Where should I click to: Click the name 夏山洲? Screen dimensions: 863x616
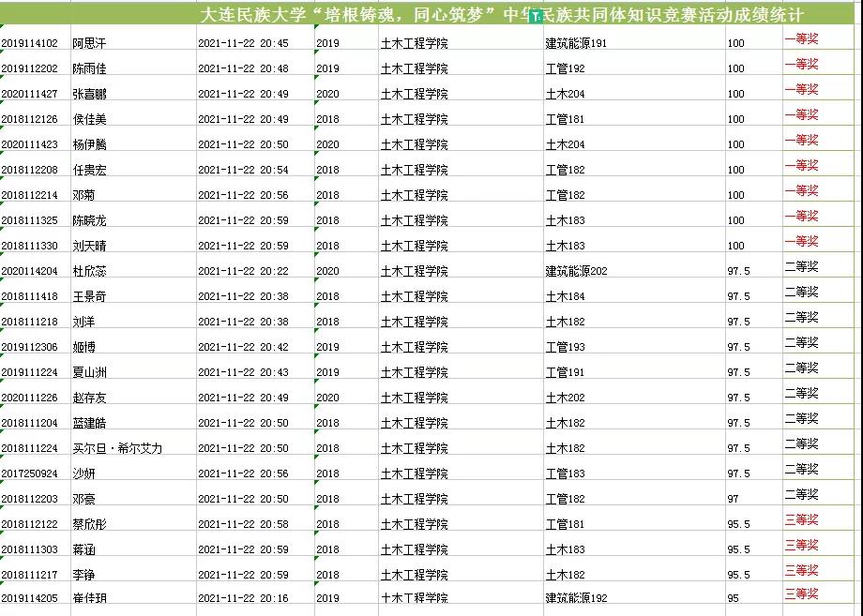coord(89,372)
